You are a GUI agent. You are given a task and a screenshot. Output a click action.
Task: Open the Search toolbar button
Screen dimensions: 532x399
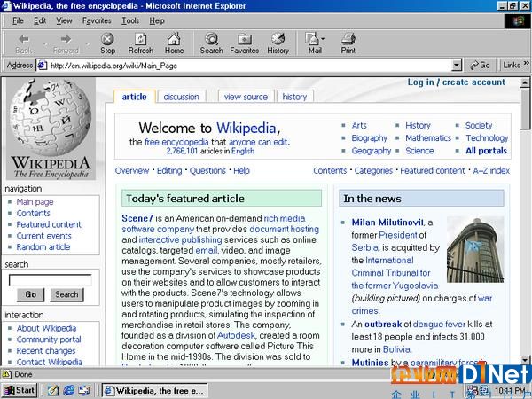211,43
